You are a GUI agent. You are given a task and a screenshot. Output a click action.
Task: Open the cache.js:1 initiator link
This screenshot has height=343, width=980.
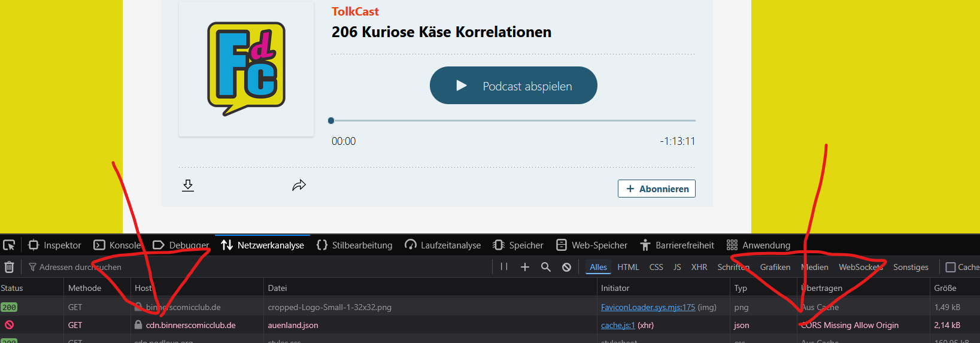618,325
